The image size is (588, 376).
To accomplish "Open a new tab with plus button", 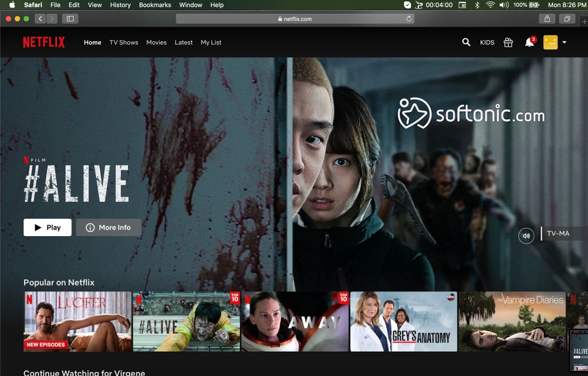I will [x=584, y=21].
